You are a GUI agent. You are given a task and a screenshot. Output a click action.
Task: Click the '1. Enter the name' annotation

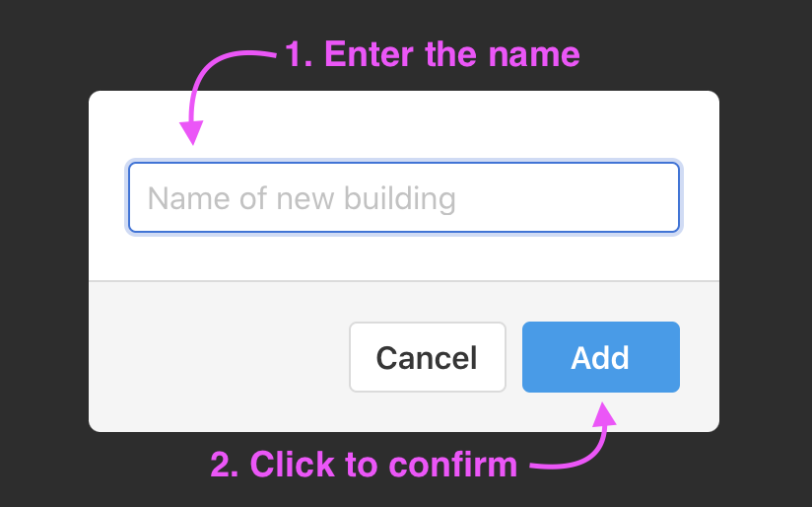432,53
